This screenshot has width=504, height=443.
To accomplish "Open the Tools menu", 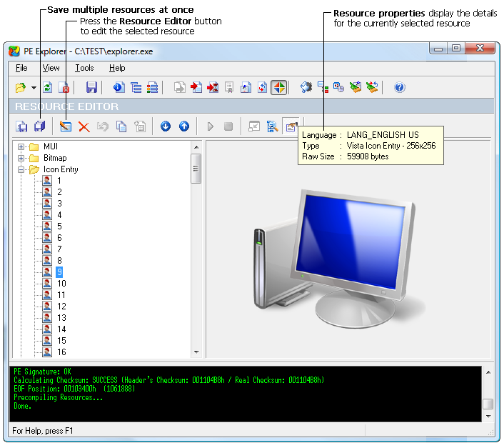I will click(84, 68).
